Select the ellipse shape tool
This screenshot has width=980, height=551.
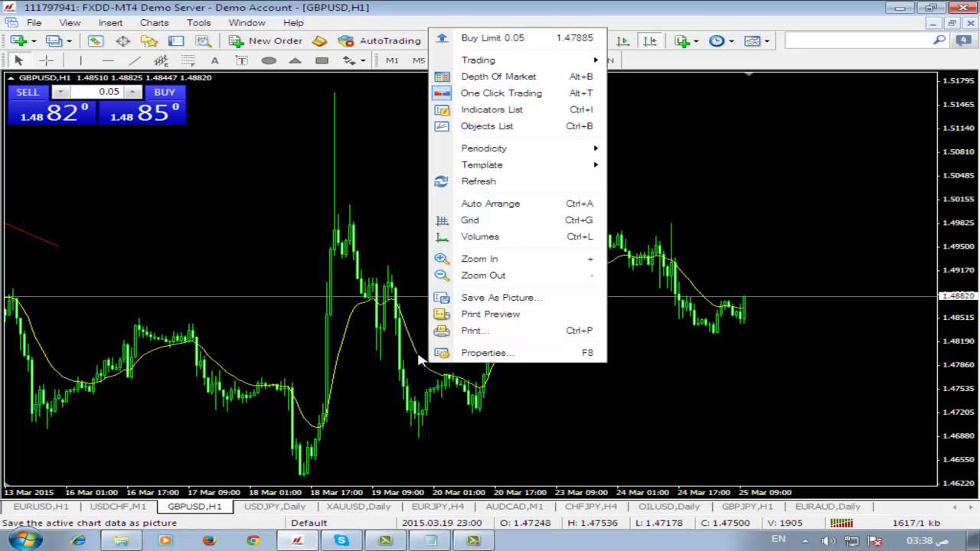tap(269, 60)
